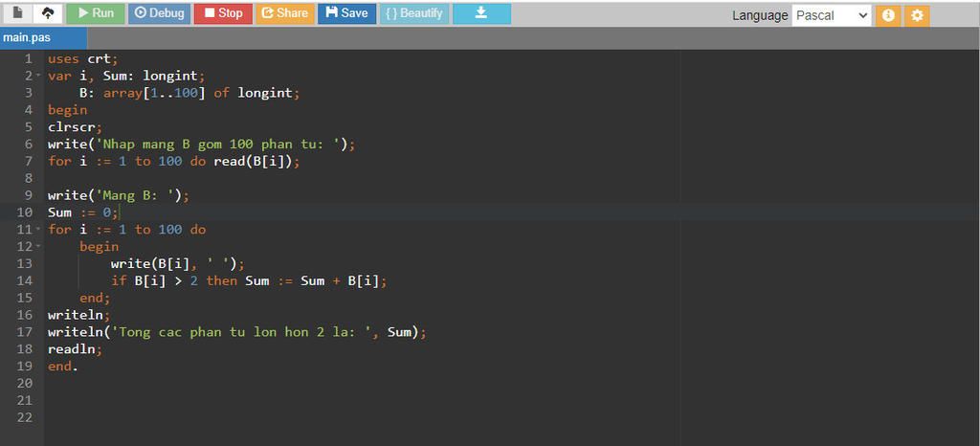Click the upload file icon
This screenshot has width=980, height=446.
pyautogui.click(x=48, y=13)
